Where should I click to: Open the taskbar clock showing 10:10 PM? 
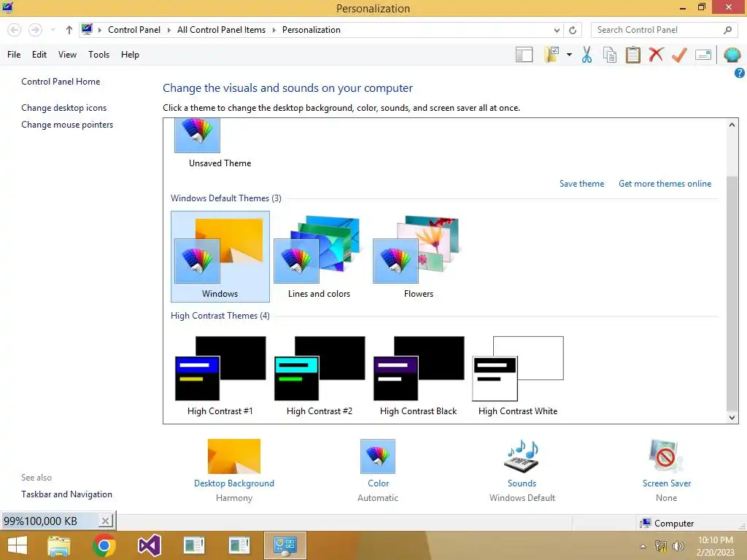(x=715, y=545)
